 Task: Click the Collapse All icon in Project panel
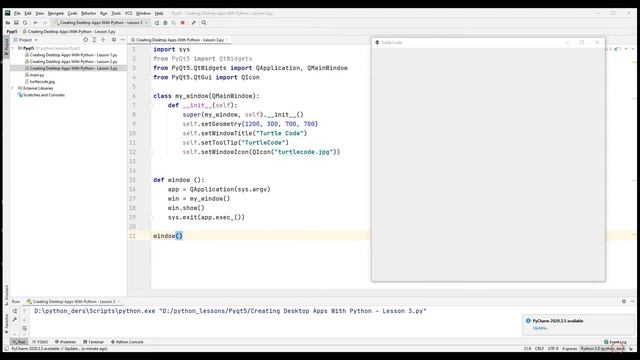pyautogui.click(x=103, y=40)
